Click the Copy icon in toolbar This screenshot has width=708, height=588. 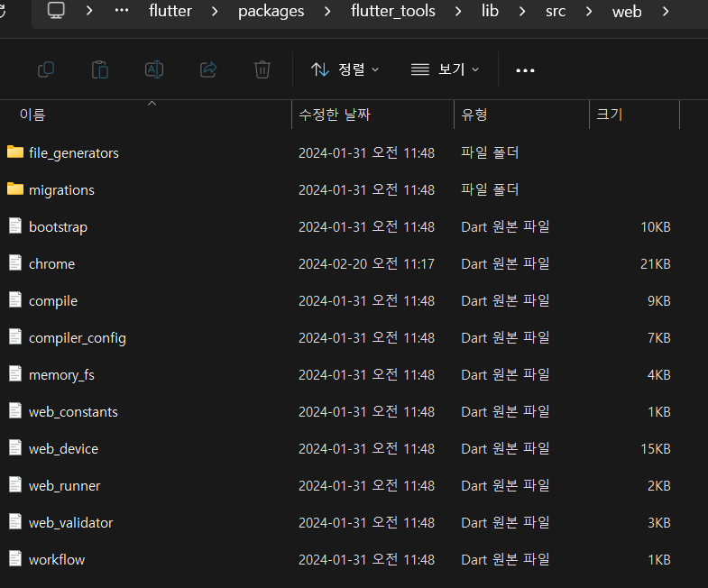click(x=46, y=69)
